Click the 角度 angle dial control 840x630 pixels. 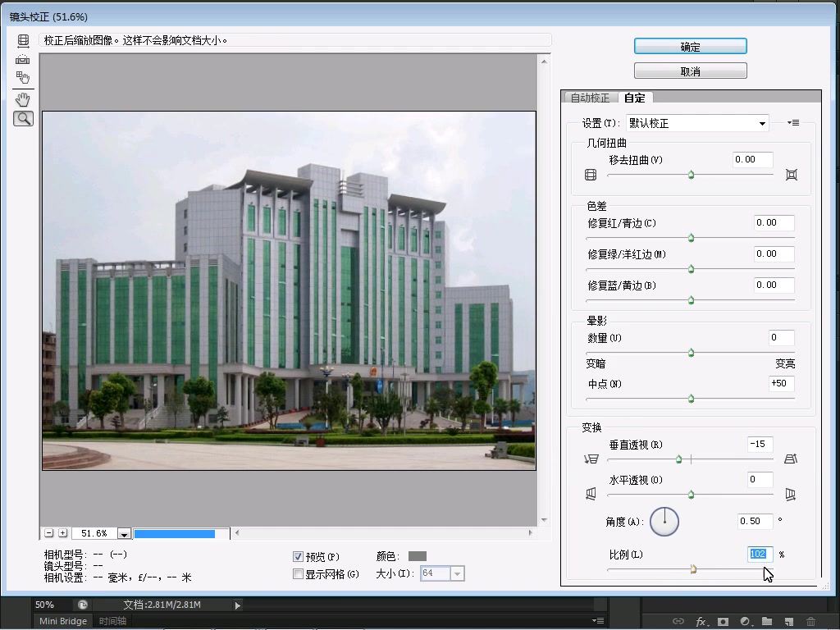664,521
